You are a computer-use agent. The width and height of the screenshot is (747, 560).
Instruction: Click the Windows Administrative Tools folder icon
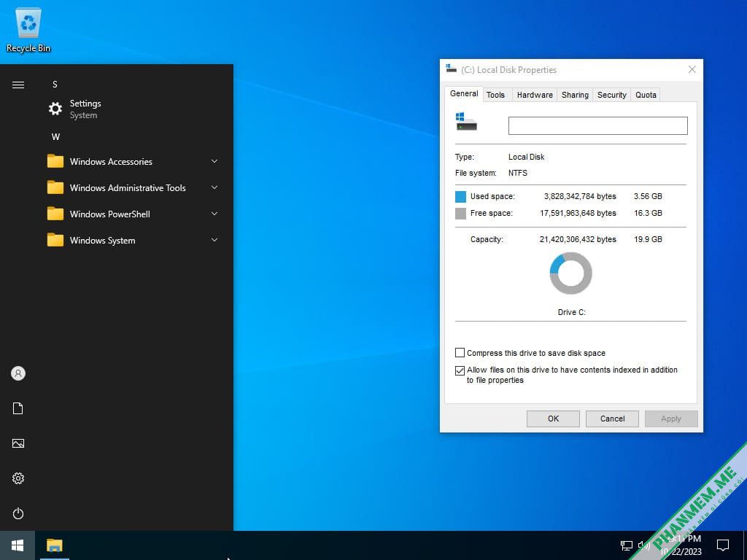pos(55,187)
